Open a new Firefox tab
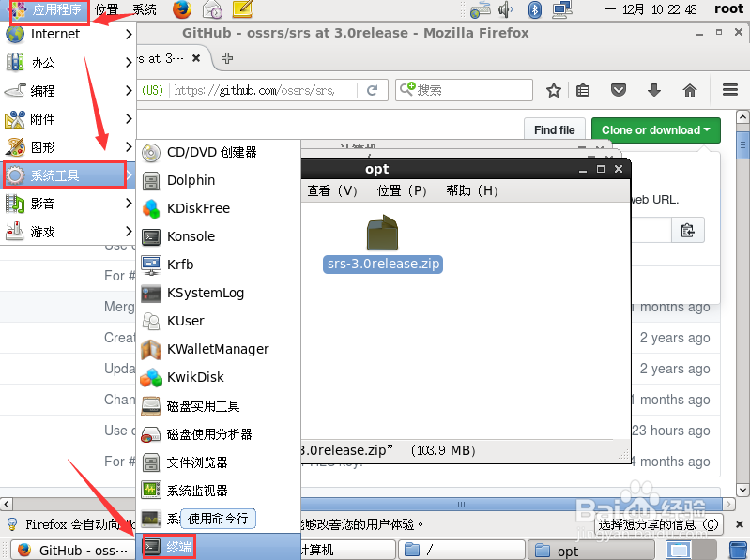The width and height of the screenshot is (750, 560). tap(227, 58)
